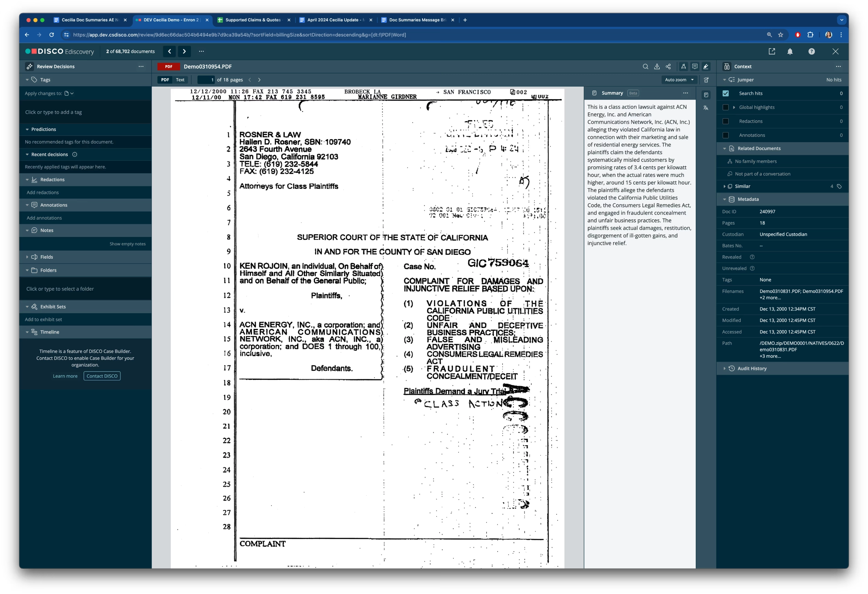Open document in new window icon

point(772,52)
